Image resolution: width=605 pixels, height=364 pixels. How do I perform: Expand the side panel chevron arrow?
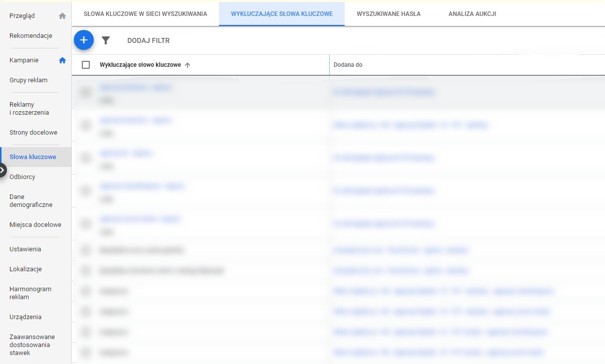[2, 170]
